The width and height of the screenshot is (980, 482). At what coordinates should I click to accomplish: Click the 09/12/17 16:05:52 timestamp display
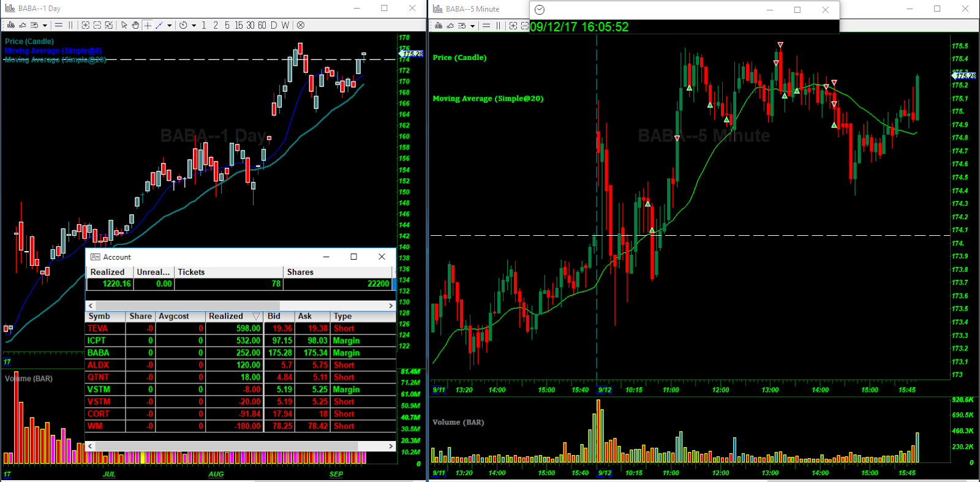[579, 27]
